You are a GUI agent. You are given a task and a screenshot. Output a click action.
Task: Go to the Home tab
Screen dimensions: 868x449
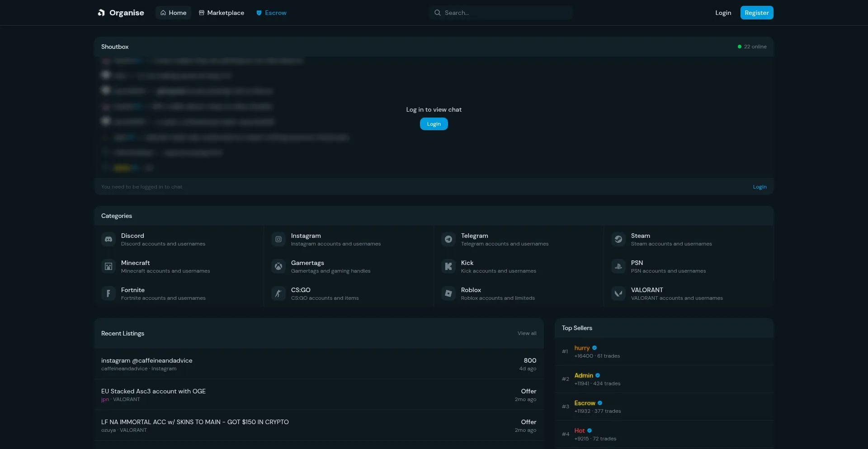pos(174,13)
